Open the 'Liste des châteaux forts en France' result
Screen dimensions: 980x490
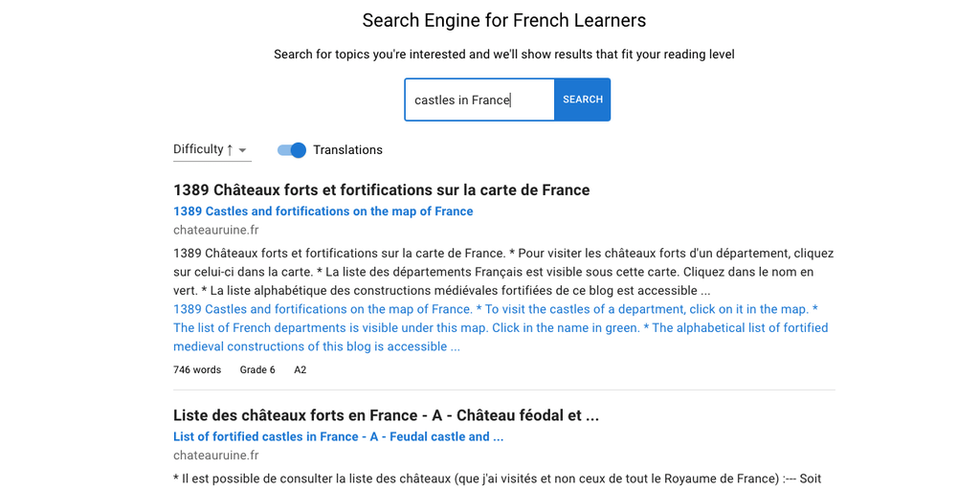pos(386,415)
